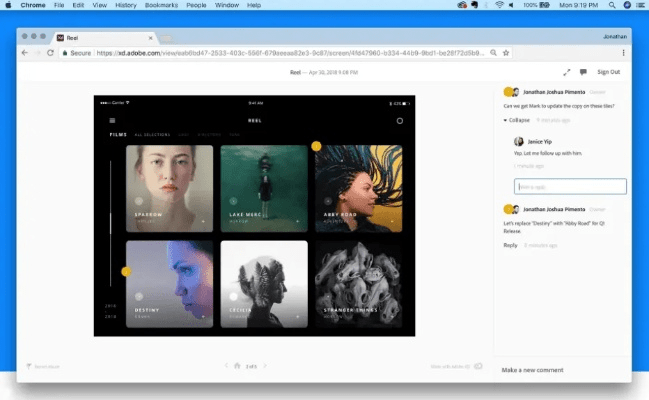The width and height of the screenshot is (649, 400).
Task: Go to the previous prototype screen
Action: 225,366
